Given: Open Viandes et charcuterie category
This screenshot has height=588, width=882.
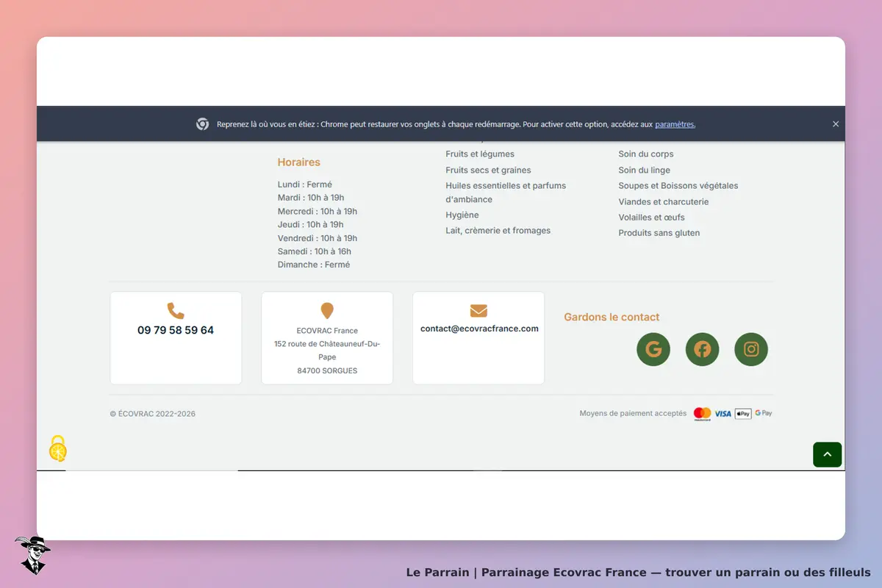Looking at the screenshot, I should (664, 201).
